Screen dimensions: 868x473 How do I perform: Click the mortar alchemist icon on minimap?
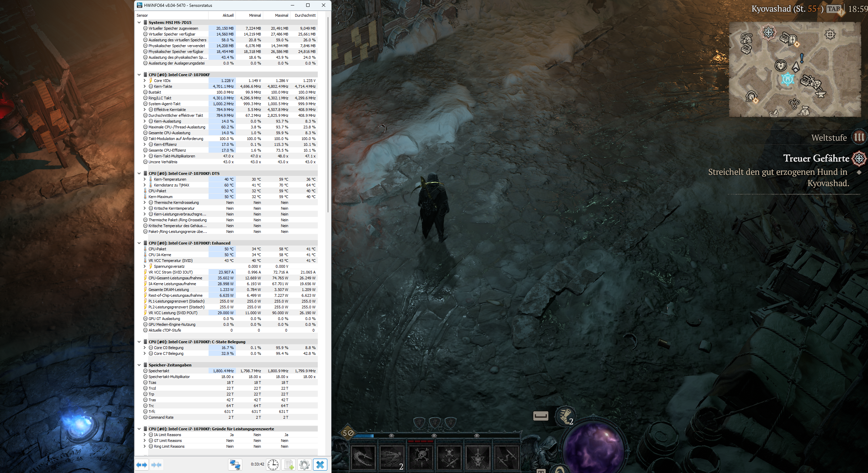[773, 113]
